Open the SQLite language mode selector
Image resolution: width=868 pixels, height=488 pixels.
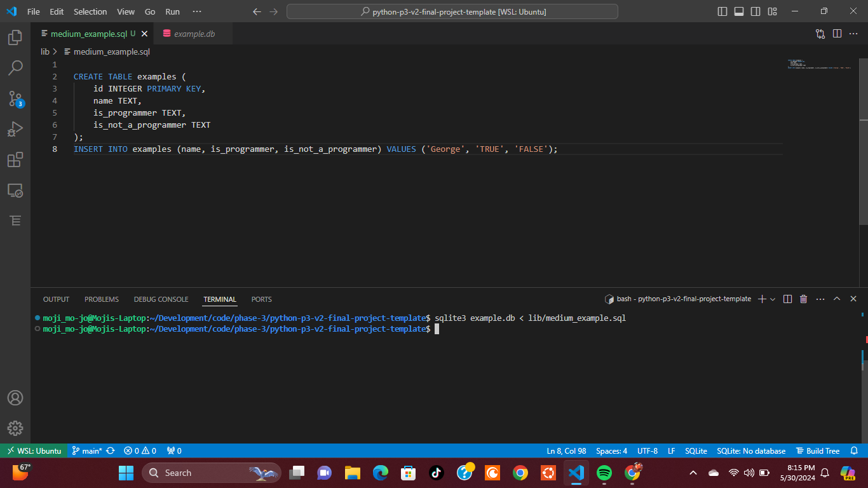pos(696,451)
